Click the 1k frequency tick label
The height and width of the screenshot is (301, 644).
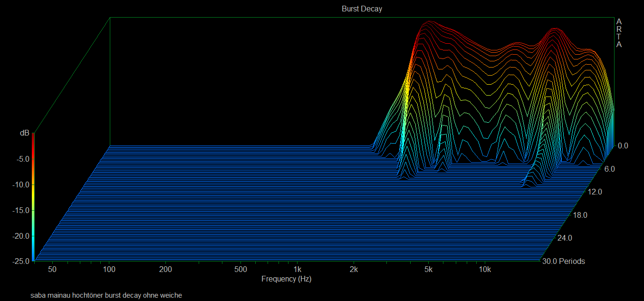[298, 270]
